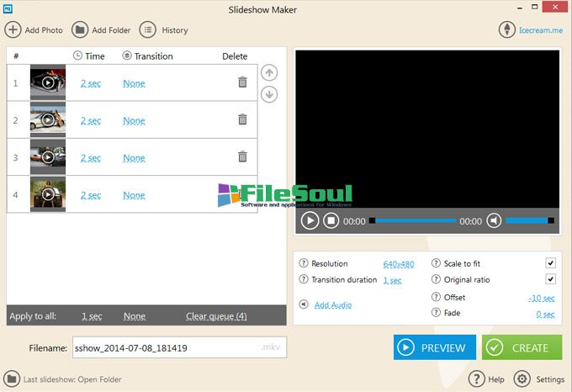Screen dimensions: 572x392
Task: Click the green CREATE button
Action: (522, 347)
